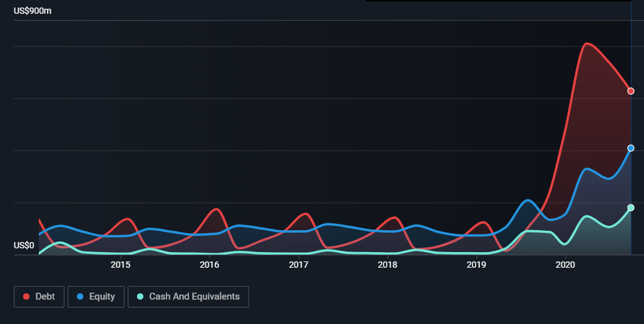This screenshot has height=324, width=644.
Task: Click the 2017 axis label
Action: pos(299,265)
